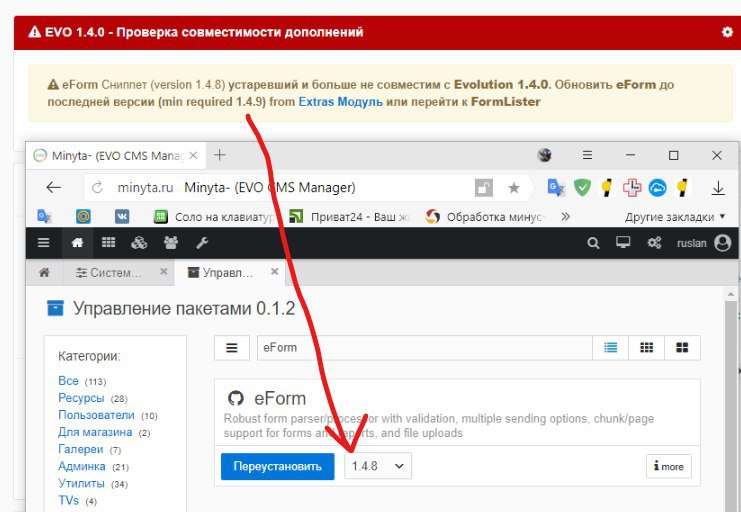
Task: Open system settings gears menu
Action: (654, 243)
